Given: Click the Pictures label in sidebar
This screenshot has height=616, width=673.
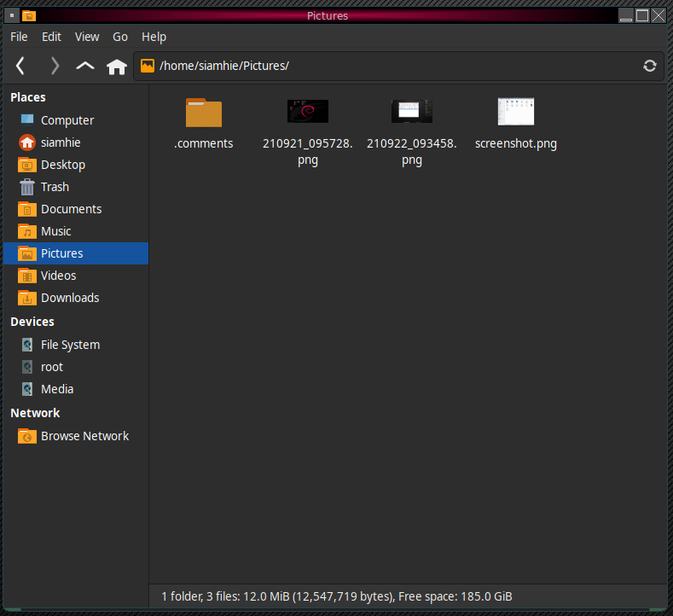Looking at the screenshot, I should [x=61, y=253].
